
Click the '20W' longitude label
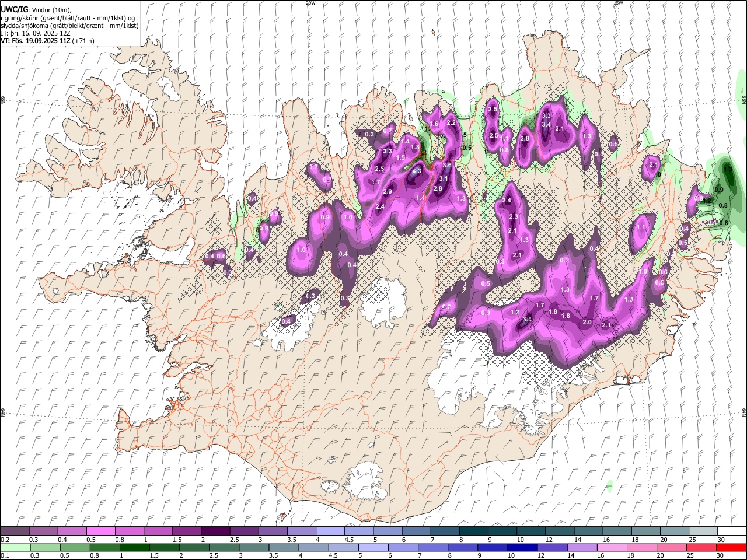click(310, 3)
